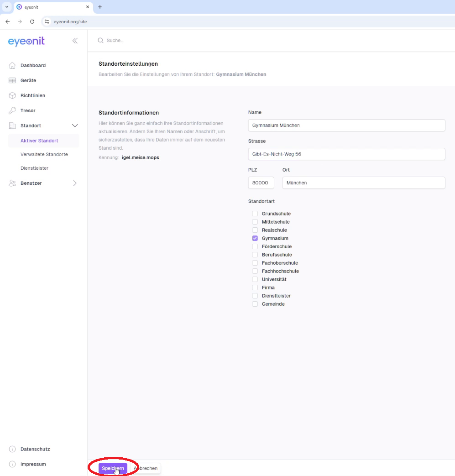Open Geräte via its table icon
Image resolution: width=455 pixels, height=476 pixels.
point(12,80)
